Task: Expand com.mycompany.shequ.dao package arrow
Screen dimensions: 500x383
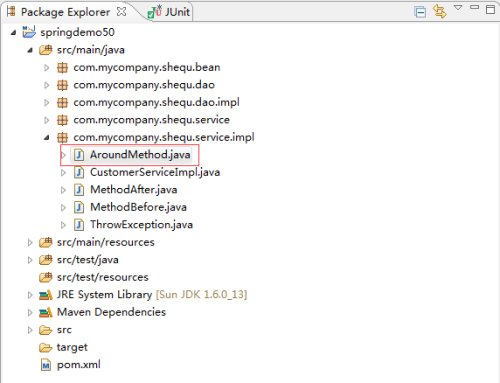Action: (x=47, y=85)
